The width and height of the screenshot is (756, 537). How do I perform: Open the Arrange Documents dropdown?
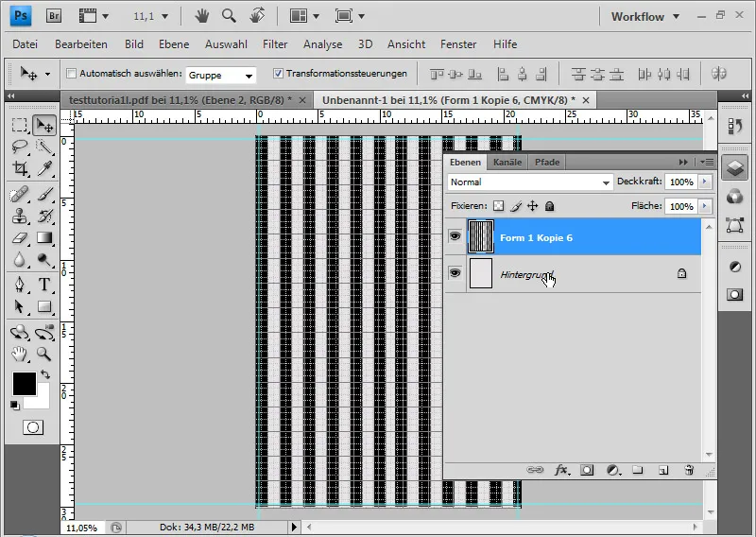pos(304,16)
